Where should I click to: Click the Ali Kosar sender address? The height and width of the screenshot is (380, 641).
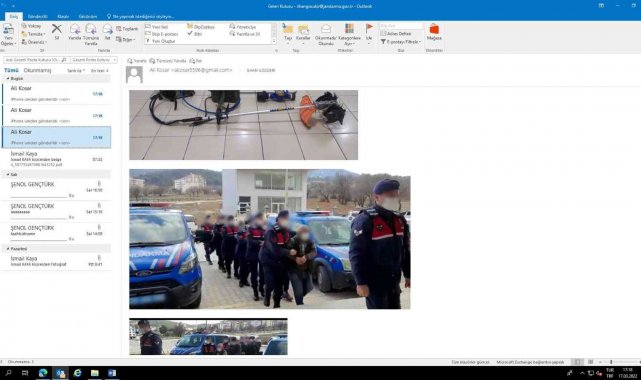coord(191,70)
